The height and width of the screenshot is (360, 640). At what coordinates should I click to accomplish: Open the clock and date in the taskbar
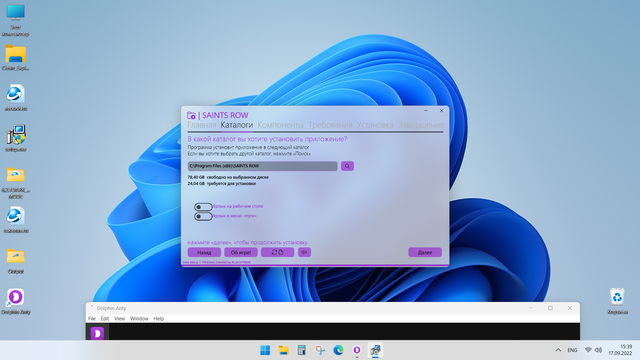point(620,350)
